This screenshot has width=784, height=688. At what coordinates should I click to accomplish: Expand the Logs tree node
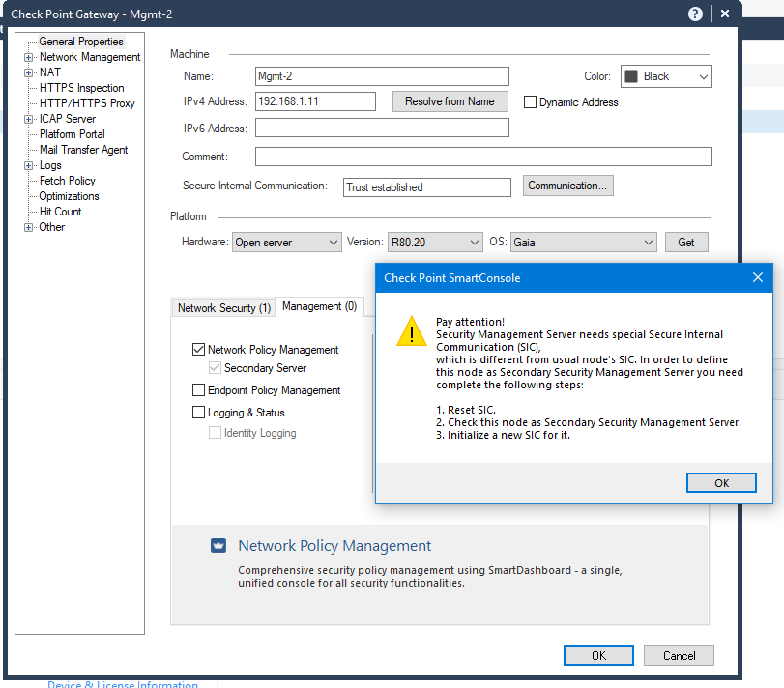coord(29,166)
